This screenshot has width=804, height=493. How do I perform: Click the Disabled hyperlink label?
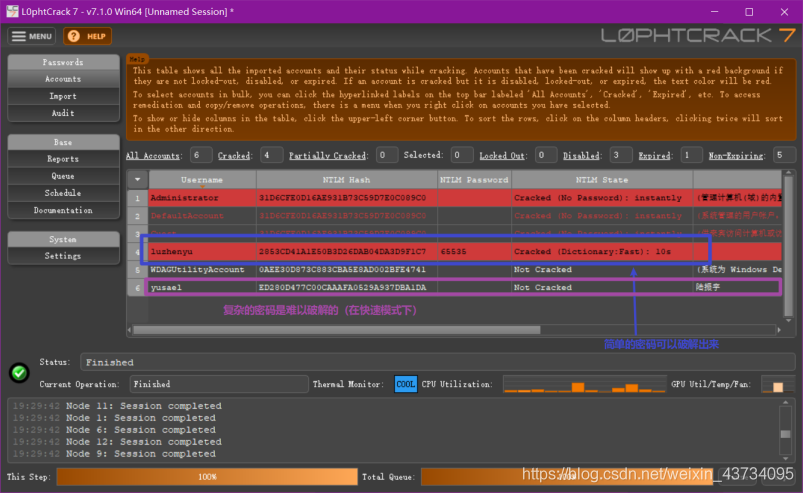point(580,155)
